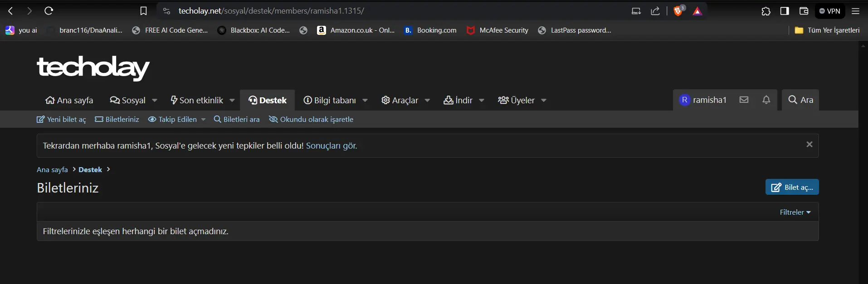Open Amazon.co.uk bookmark

pyautogui.click(x=356, y=30)
